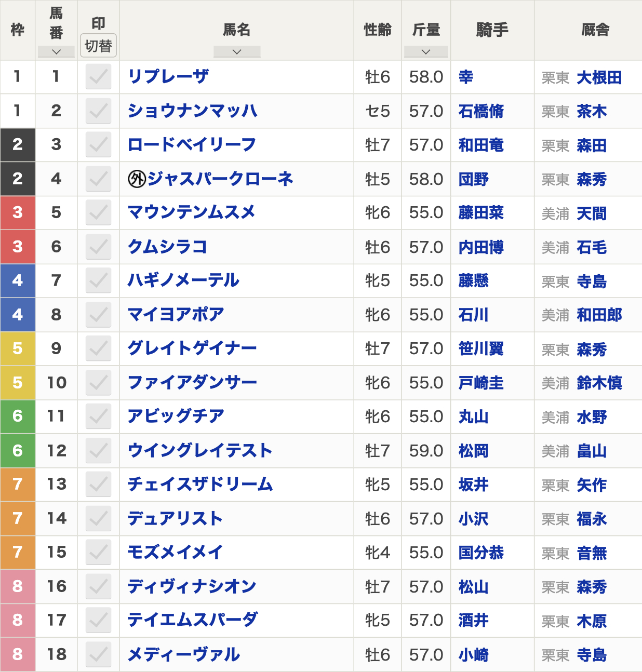This screenshot has height=672, width=642.
Task: Open horse page for ディヴィナシオン
Action: click(192, 586)
